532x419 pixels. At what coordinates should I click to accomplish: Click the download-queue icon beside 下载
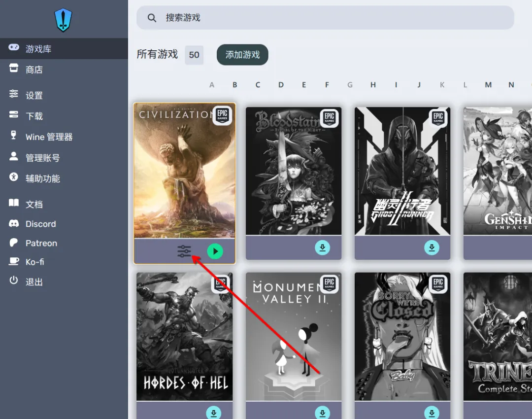coord(14,114)
